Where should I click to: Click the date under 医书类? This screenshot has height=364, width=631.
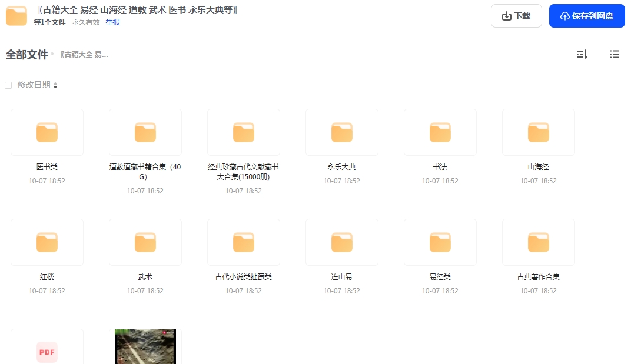[x=47, y=181]
